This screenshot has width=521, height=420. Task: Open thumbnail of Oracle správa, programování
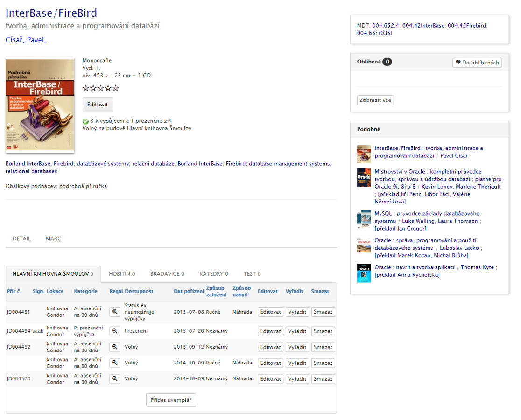364,246
